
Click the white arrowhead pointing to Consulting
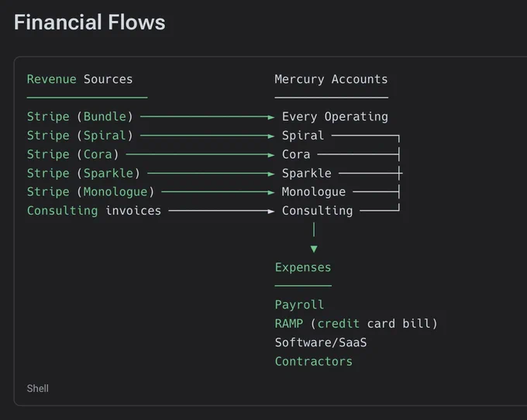(x=271, y=212)
